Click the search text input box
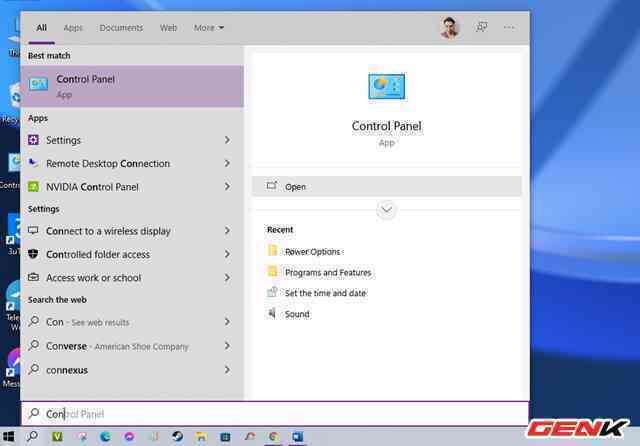This screenshot has height=446, width=640. 275,414
